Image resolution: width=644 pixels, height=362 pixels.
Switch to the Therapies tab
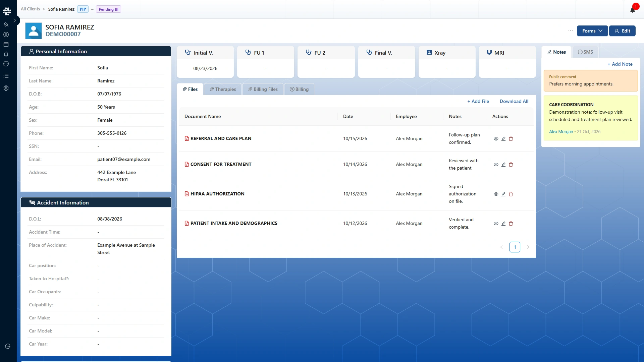[x=223, y=89]
